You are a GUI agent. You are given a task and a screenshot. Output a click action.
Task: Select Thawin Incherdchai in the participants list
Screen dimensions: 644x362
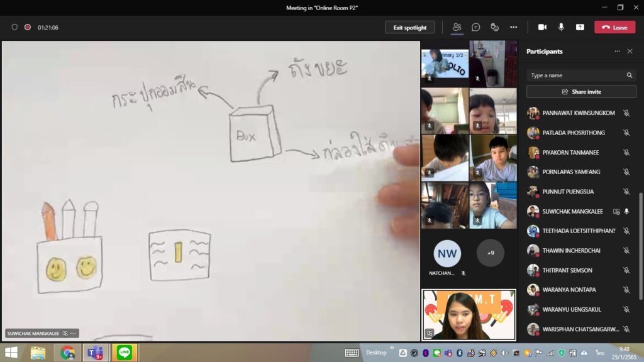(572, 250)
